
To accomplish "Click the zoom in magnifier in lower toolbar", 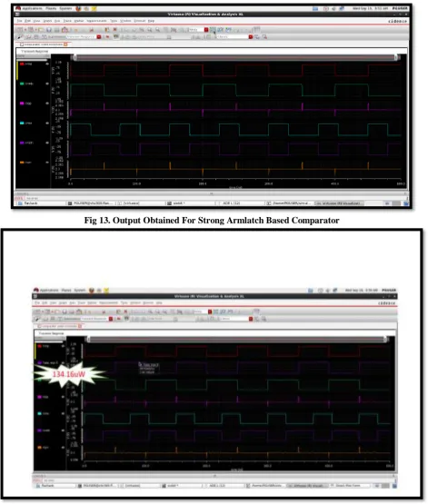I will (157, 311).
